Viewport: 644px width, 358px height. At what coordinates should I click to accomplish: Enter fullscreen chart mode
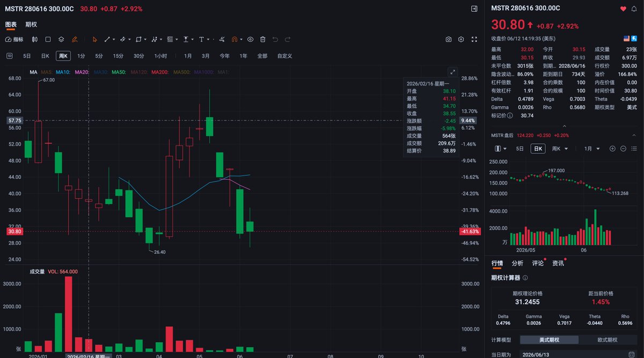(474, 39)
